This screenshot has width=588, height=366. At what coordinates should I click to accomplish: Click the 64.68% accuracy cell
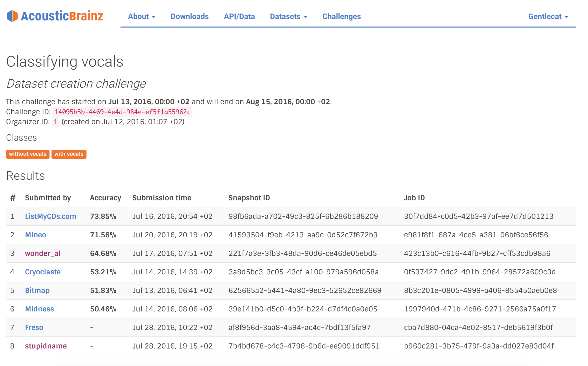103,253
